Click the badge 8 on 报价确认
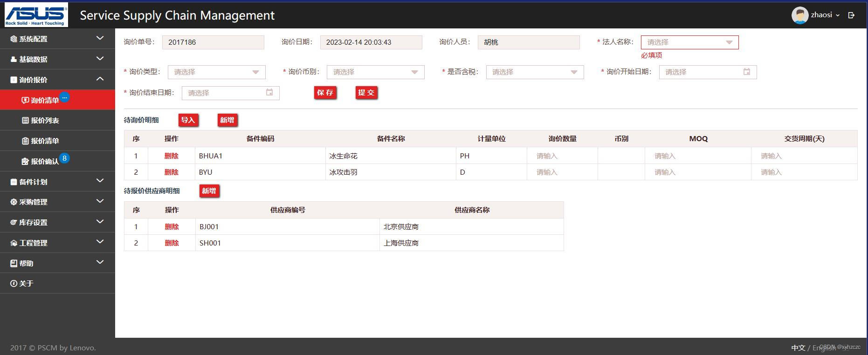 (x=64, y=158)
